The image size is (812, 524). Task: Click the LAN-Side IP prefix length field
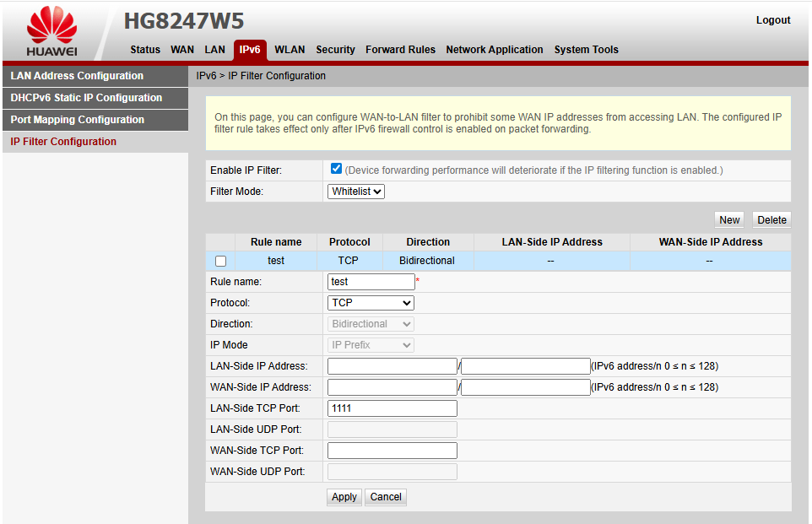[526, 366]
